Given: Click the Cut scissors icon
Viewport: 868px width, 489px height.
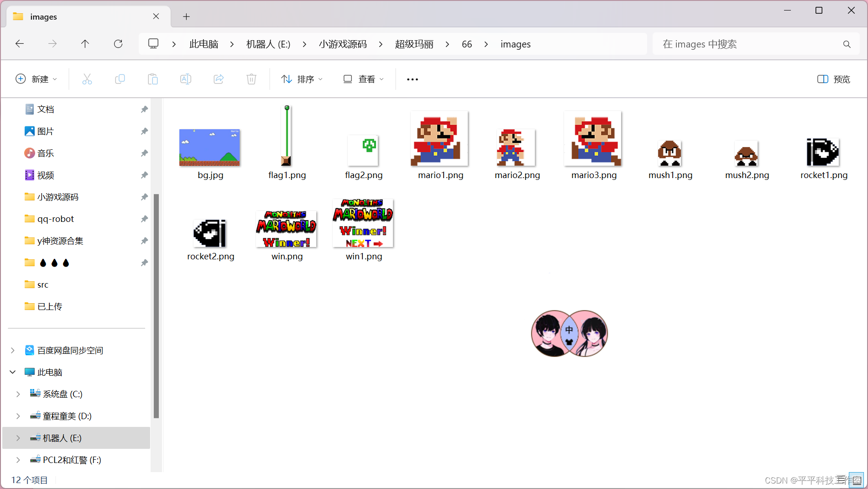Looking at the screenshot, I should tap(87, 79).
